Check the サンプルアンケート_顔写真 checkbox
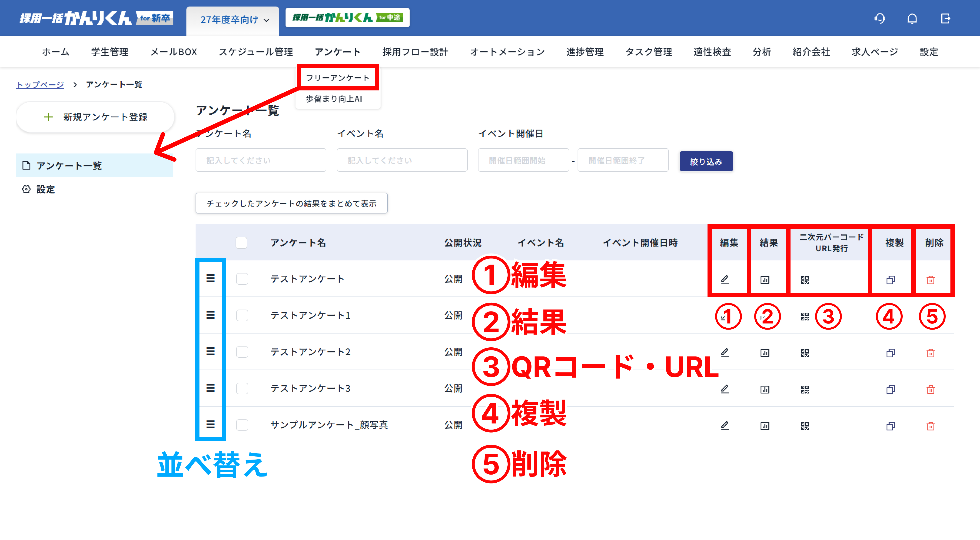 [x=242, y=425]
